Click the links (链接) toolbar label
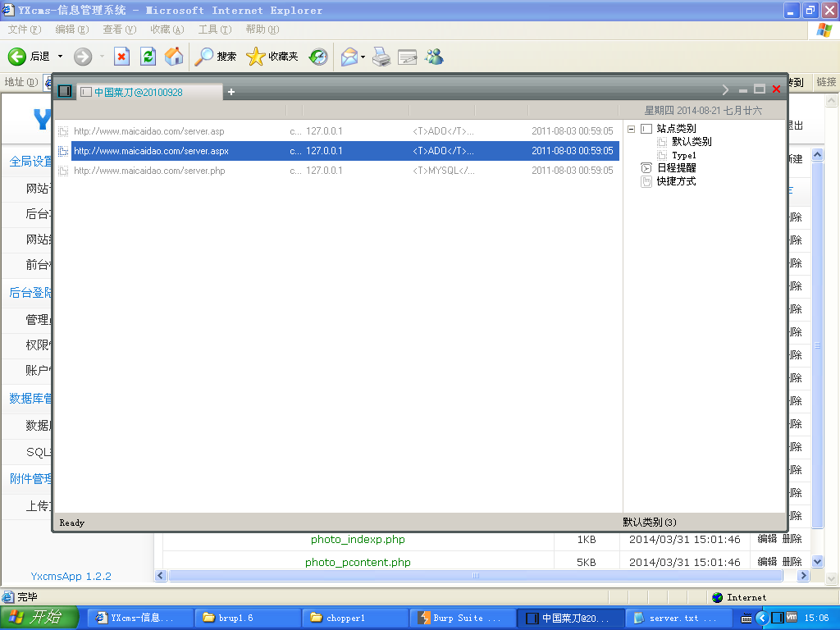 coord(826,82)
